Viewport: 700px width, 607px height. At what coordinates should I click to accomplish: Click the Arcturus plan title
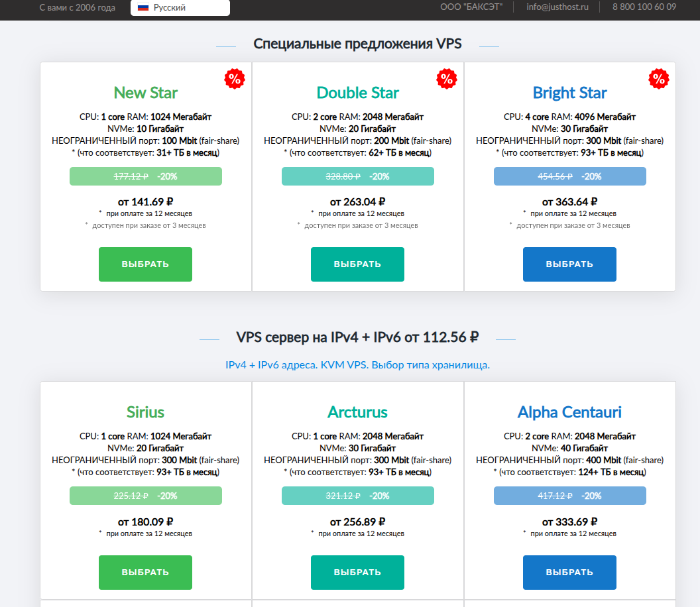(x=357, y=412)
